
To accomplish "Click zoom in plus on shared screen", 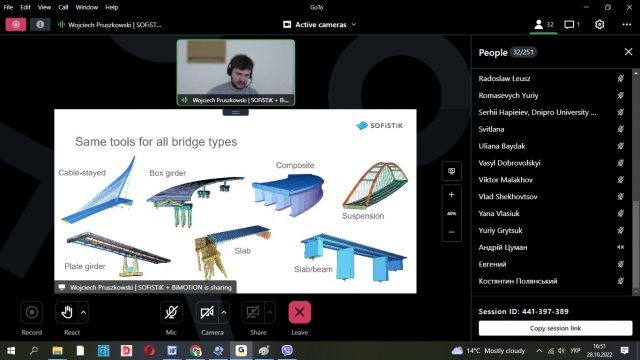I will [x=451, y=195].
